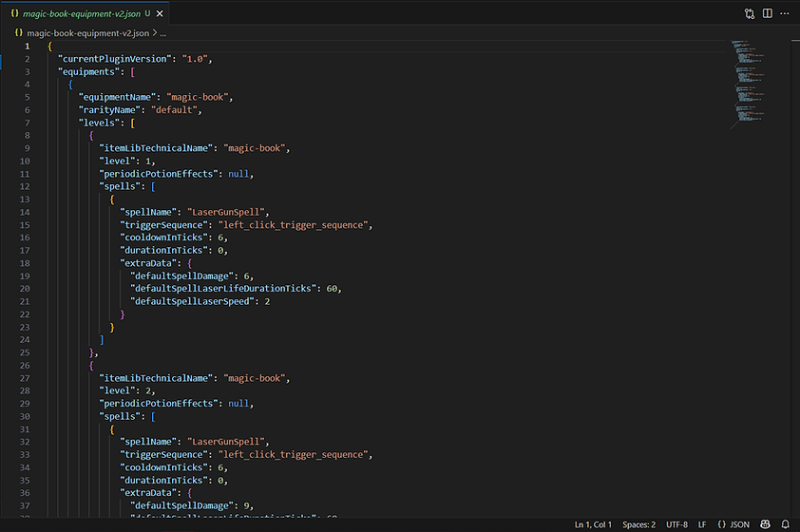This screenshot has width=800, height=532.
Task: Select the magic-book-equipment-v2.json editor tab
Action: click(82, 13)
